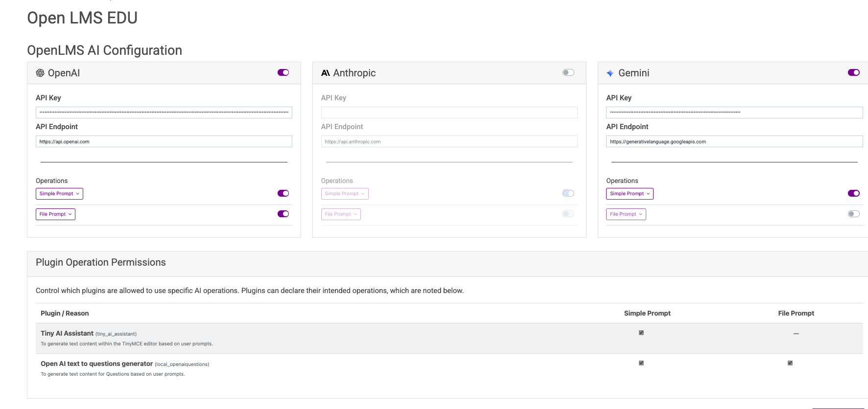Screen dimensions: 868x409
Task: Click the Simple Prompt column header
Action: tap(647, 313)
